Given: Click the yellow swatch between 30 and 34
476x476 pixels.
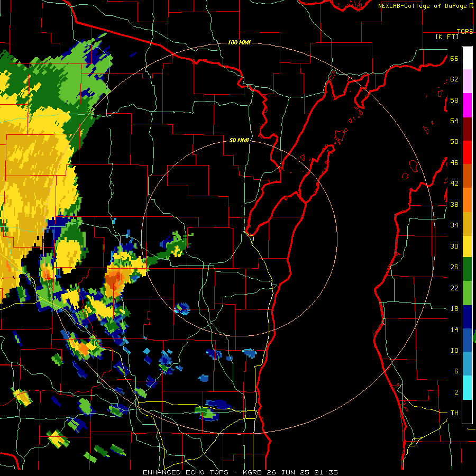Looking at the screenshot, I should pos(467,246).
